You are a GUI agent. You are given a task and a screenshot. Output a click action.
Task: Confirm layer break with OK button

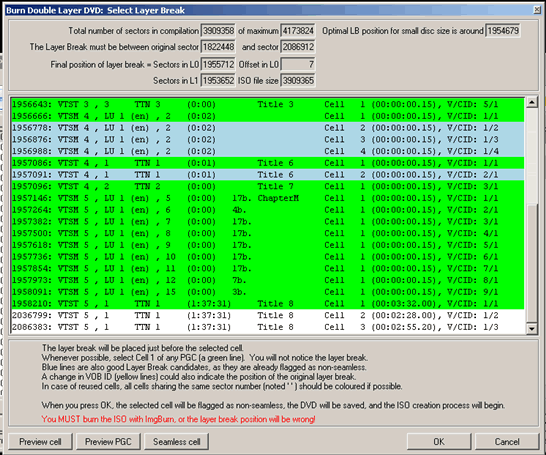tap(439, 441)
